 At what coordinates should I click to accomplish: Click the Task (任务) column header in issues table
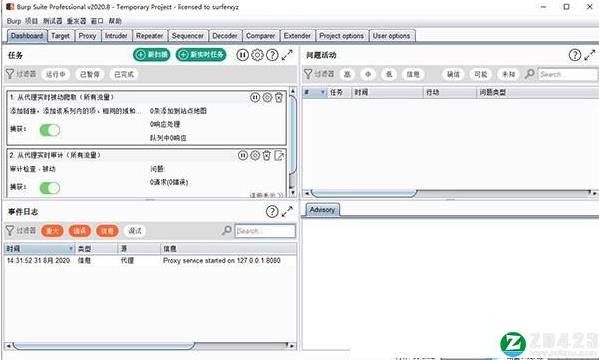[339, 92]
